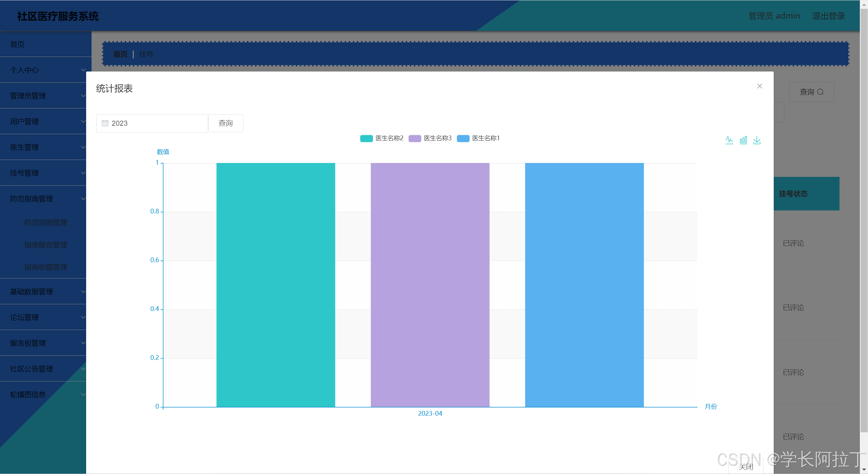Select 指南留言管理 submenu item
Screen dimensions: 868x474
pos(46,245)
